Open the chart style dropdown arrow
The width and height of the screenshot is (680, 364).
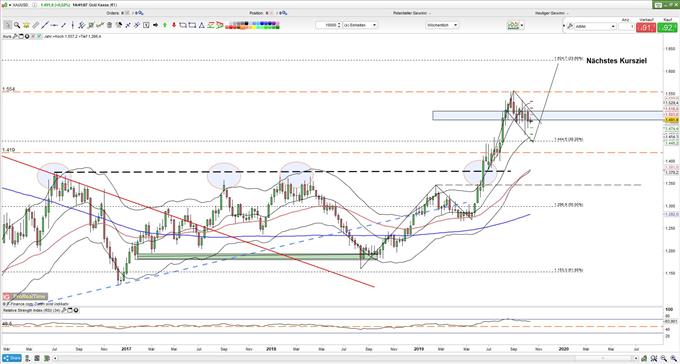click(522, 26)
